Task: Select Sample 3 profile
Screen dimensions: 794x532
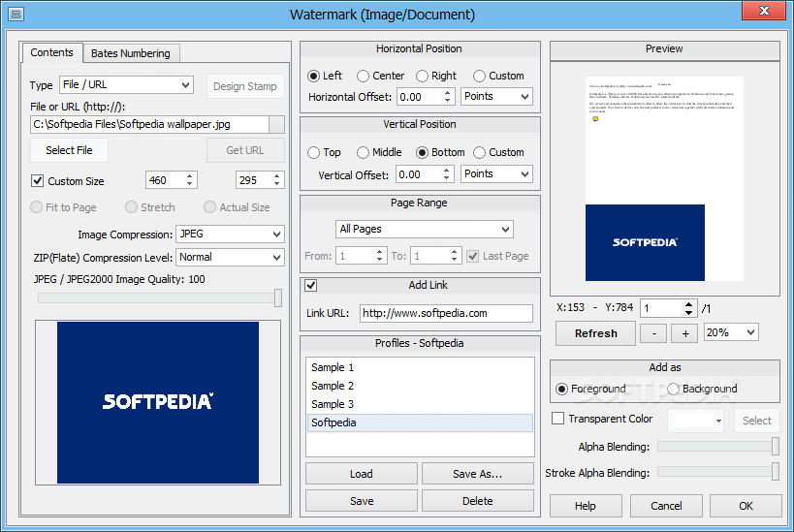Action: click(420, 404)
